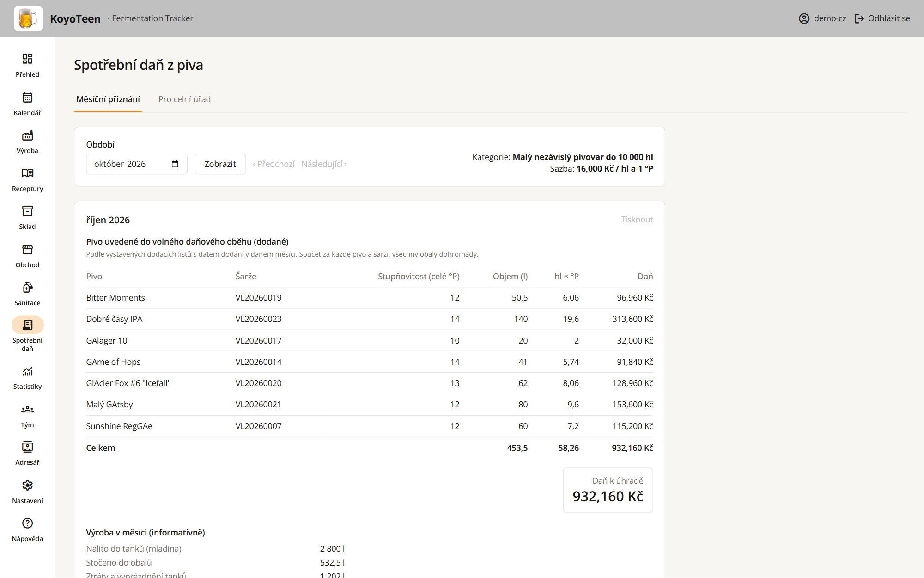Open Receptury recipe book icon

(x=27, y=173)
